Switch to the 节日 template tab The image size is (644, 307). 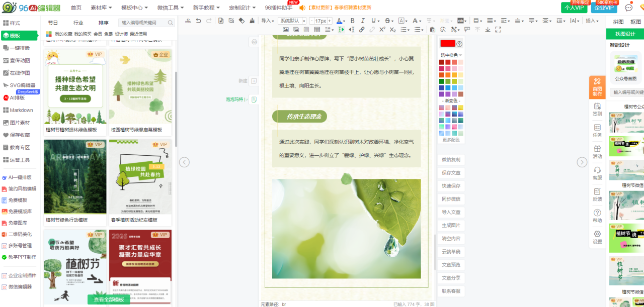click(x=53, y=23)
